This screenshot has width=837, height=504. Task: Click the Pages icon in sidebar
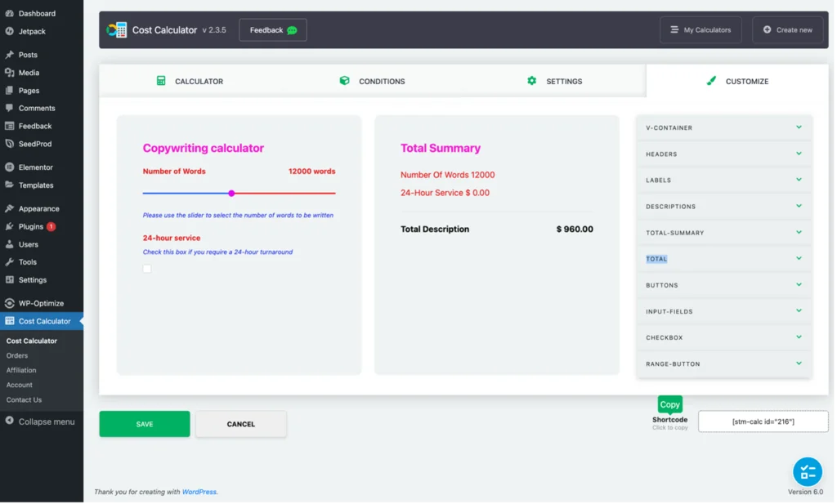(x=10, y=91)
